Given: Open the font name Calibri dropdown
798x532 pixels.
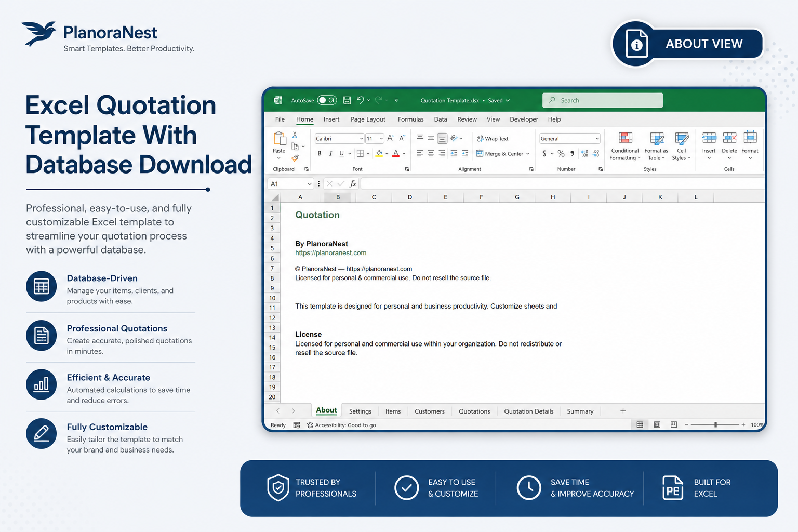Looking at the screenshot, I should point(361,139).
